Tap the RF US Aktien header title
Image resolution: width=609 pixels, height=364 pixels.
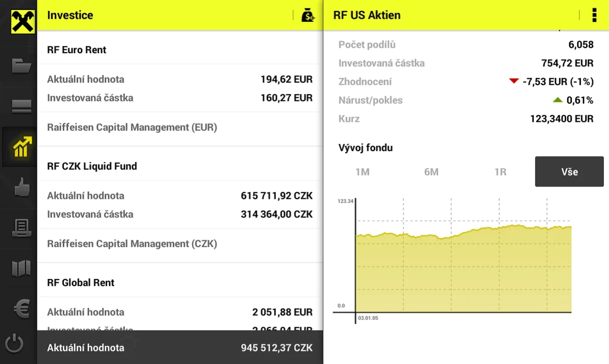pos(367,15)
